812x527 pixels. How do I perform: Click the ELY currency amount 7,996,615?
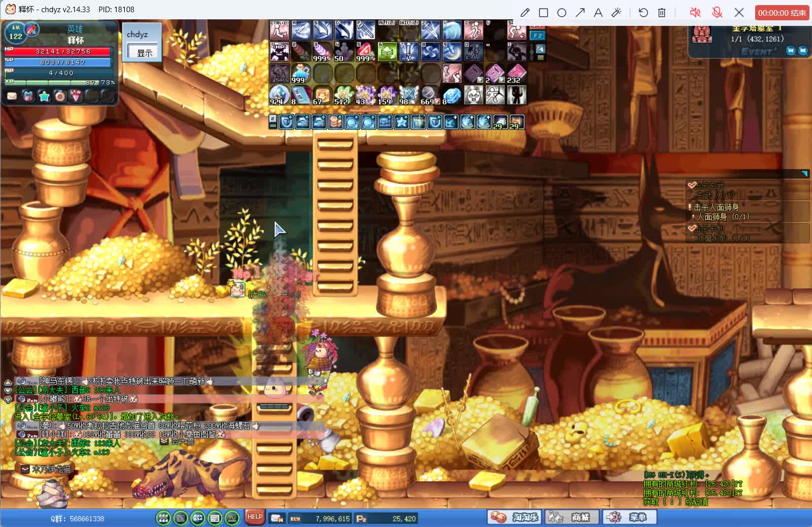[x=332, y=519]
